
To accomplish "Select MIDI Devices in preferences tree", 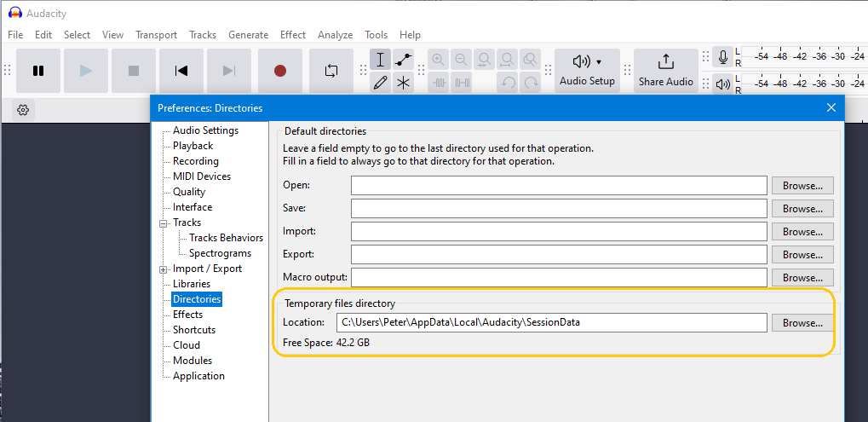I will point(202,176).
